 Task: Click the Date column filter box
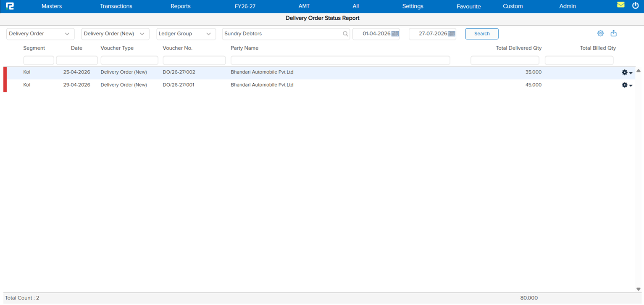coord(77,61)
